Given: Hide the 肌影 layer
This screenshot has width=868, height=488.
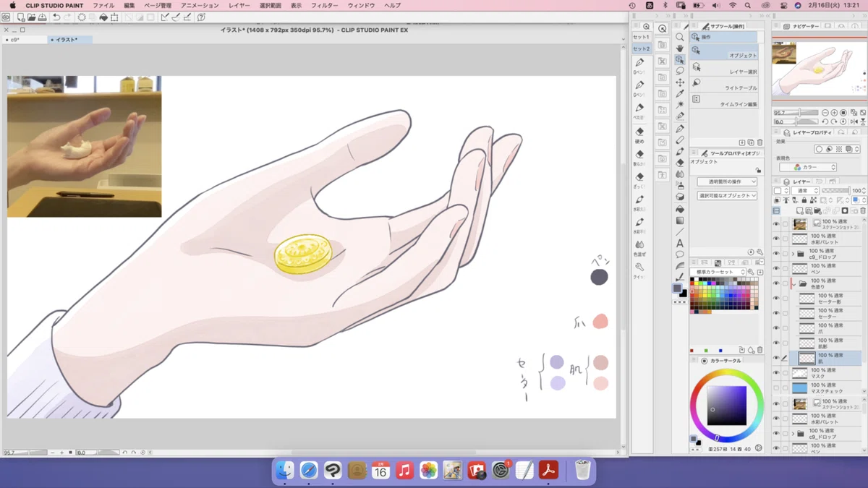Looking at the screenshot, I should pos(776,343).
